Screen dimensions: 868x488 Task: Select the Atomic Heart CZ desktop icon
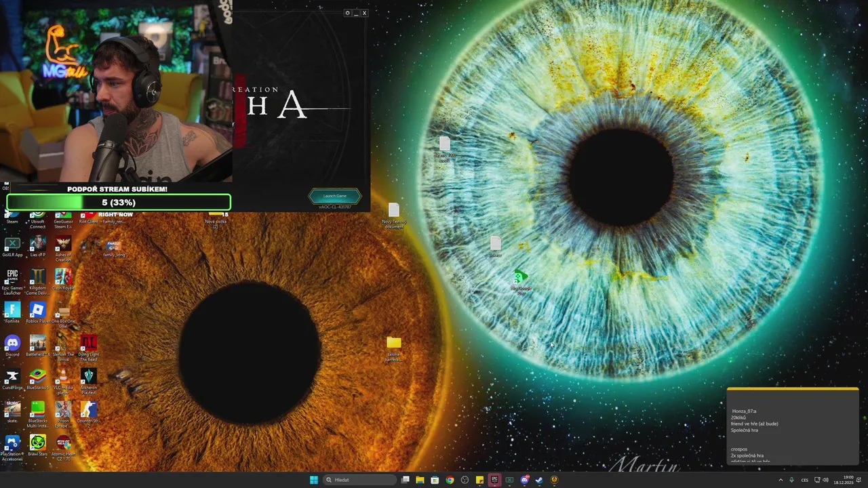click(x=63, y=448)
